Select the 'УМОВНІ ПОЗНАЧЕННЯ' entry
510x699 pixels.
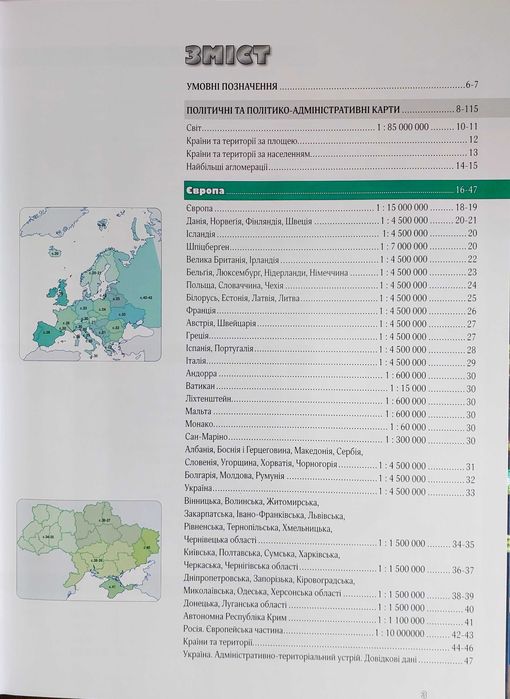click(332, 86)
